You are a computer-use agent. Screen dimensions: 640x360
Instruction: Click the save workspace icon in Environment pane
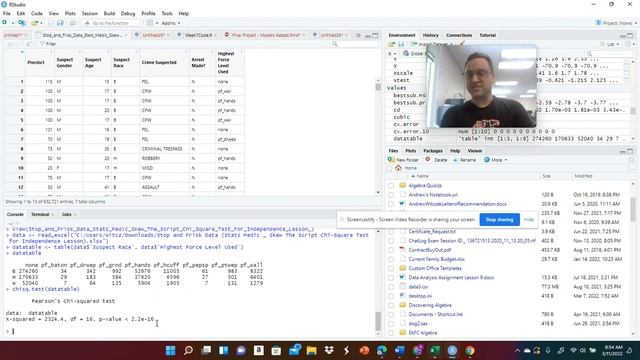click(401, 44)
